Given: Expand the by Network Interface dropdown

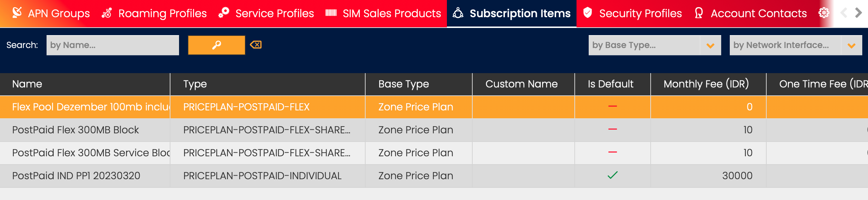Looking at the screenshot, I should 852,46.
